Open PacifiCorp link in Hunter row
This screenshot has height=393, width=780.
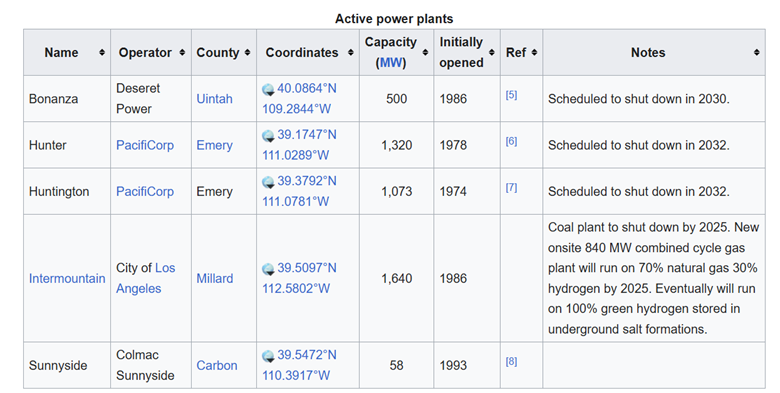(145, 145)
